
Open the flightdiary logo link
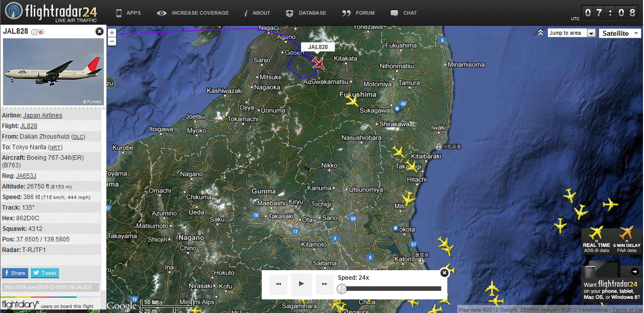click(x=20, y=304)
